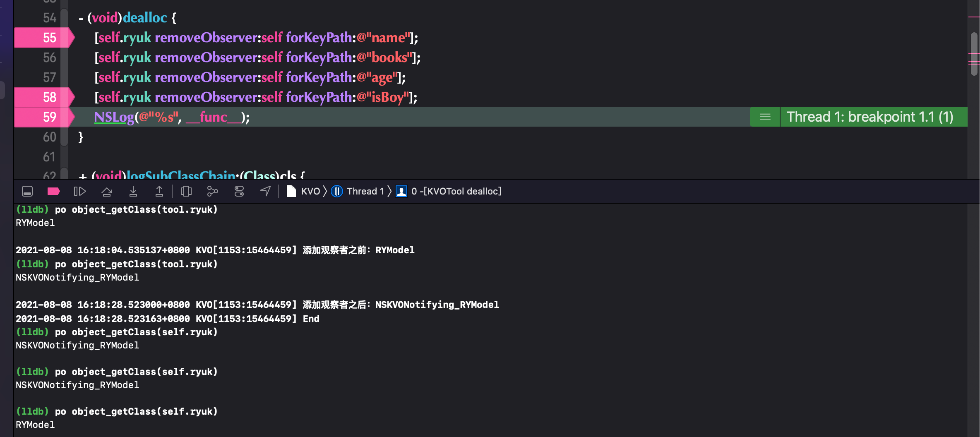This screenshot has height=437, width=980.
Task: Click line number 56 in gutter
Action: (49, 58)
